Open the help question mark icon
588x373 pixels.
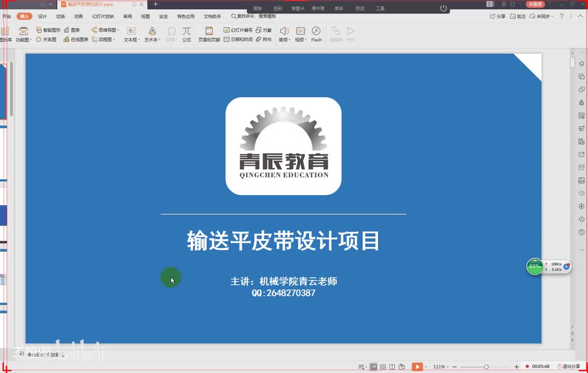[x=562, y=16]
